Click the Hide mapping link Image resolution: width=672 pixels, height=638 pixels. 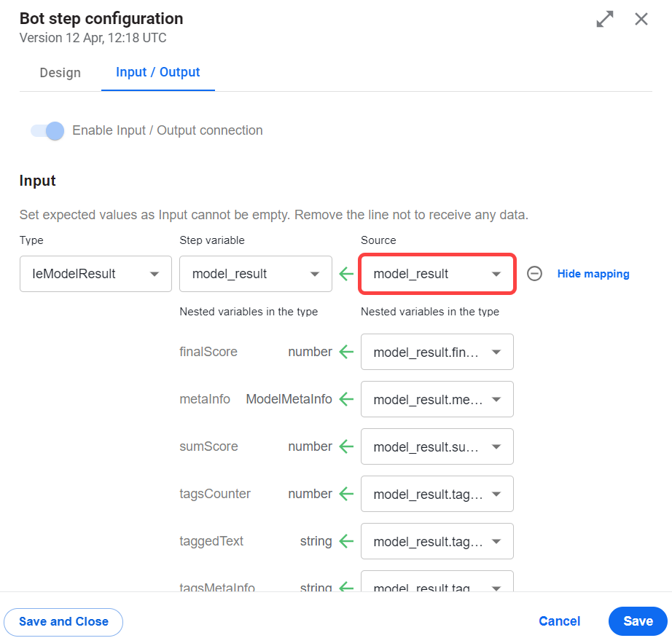[x=593, y=274]
